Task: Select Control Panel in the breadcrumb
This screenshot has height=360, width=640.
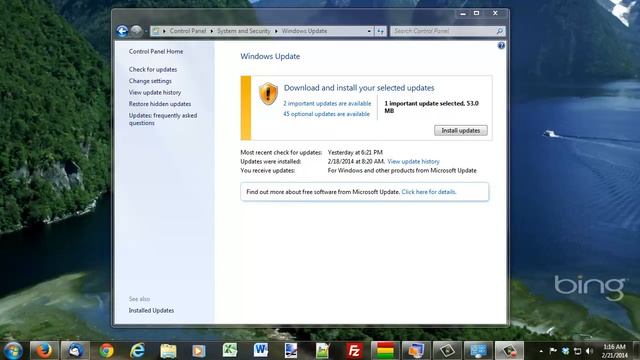Action: pos(188,31)
